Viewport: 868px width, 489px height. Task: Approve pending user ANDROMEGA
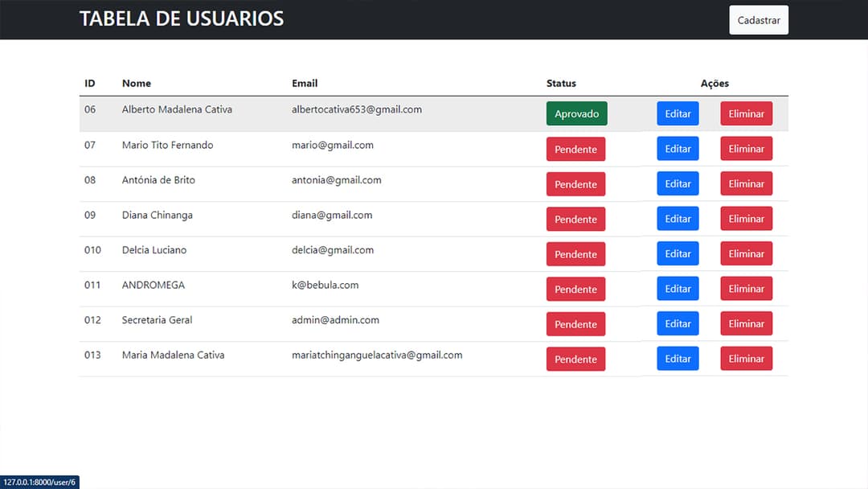[575, 289]
